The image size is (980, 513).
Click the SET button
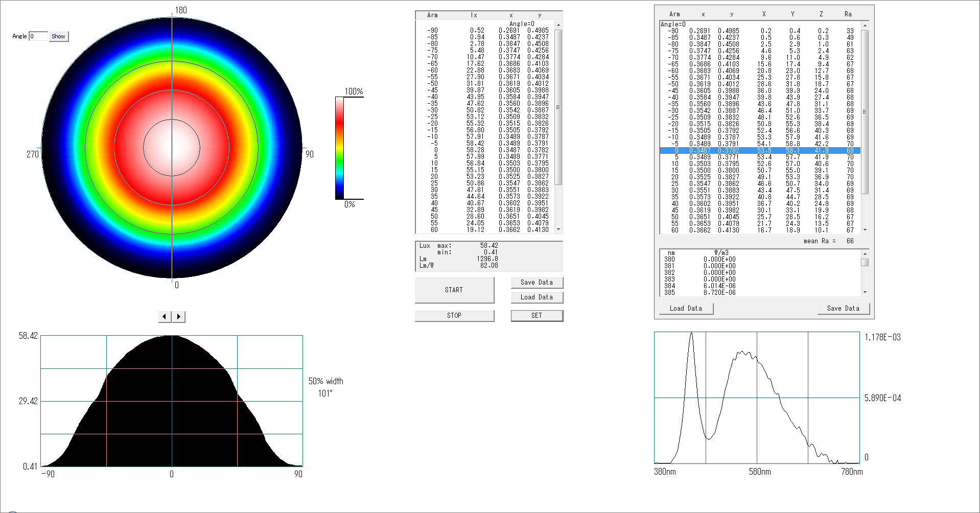pos(536,316)
